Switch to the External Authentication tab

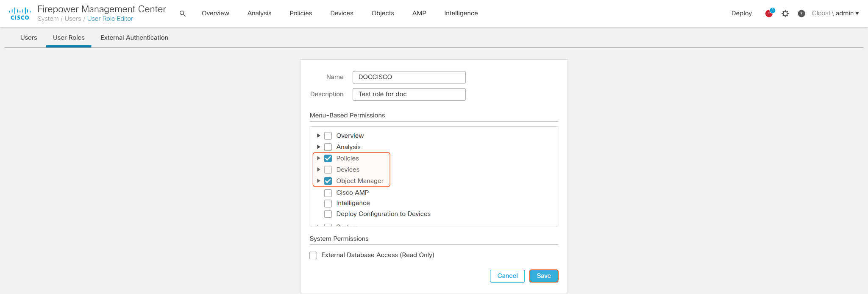(134, 38)
